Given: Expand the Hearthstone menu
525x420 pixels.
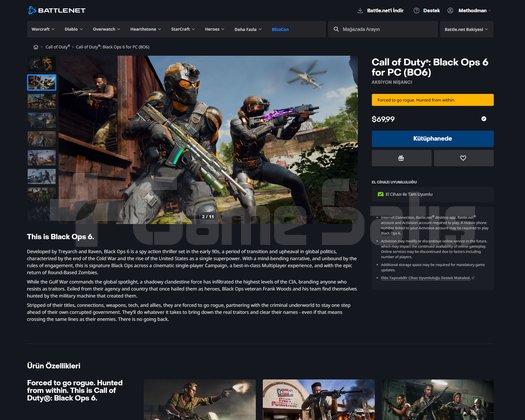Looking at the screenshot, I should click(x=145, y=29).
